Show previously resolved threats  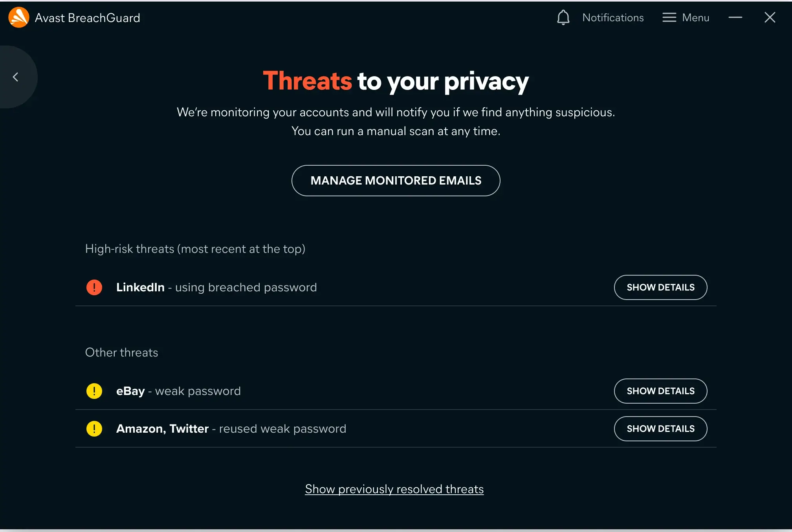coord(394,489)
